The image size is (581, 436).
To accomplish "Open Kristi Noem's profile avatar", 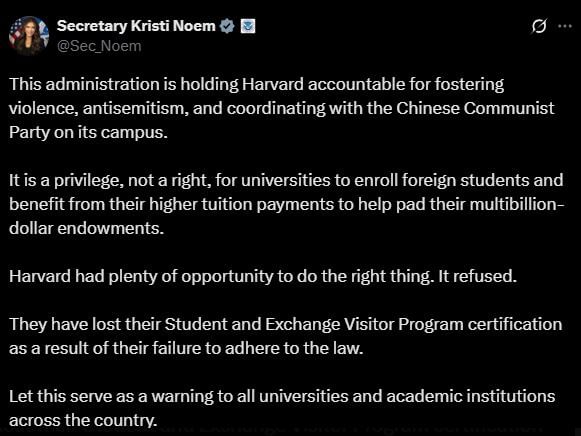I will pos(29,36).
